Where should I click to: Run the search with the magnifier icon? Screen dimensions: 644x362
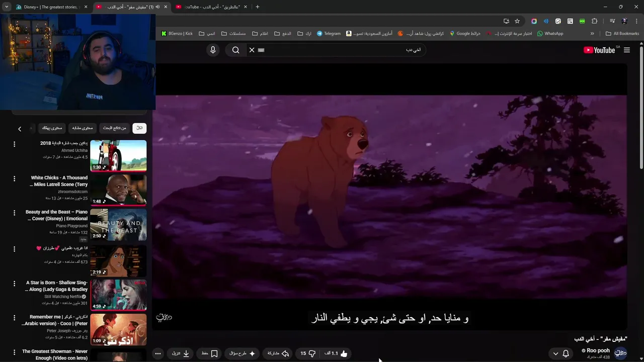[235, 50]
